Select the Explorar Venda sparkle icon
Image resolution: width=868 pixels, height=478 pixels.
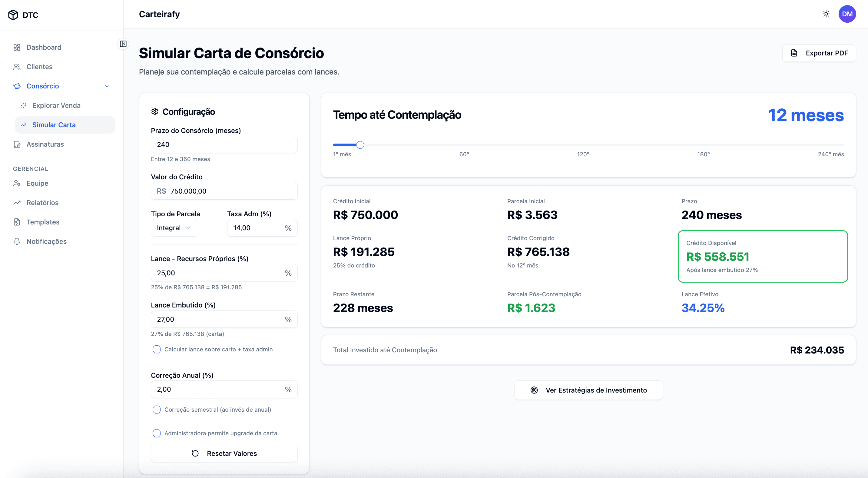pos(24,105)
